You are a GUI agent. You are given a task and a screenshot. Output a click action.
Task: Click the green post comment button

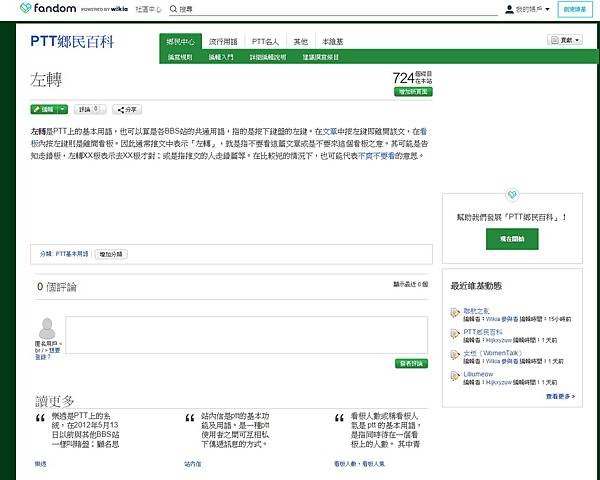[411, 363]
